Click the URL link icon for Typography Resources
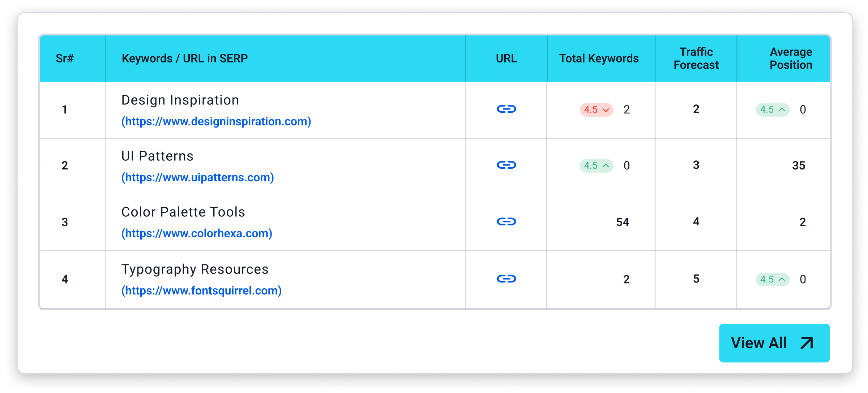 [x=506, y=279]
